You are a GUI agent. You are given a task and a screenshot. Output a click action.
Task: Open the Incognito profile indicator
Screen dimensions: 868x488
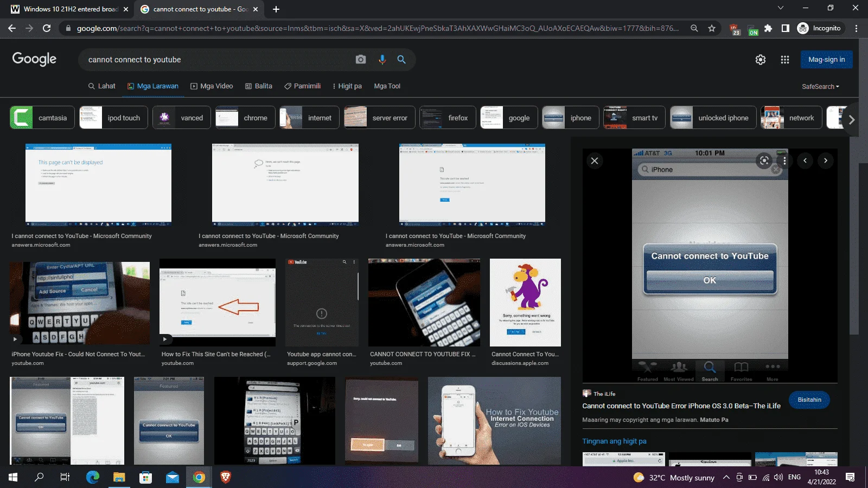819,28
